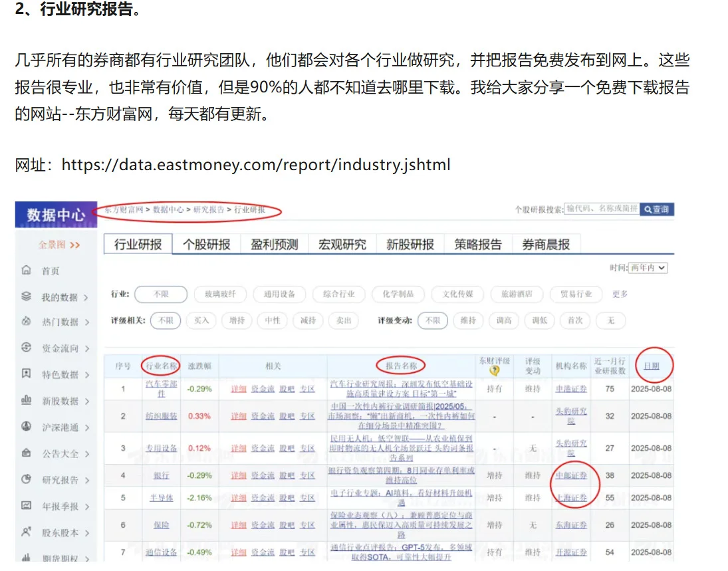Viewport: 728px width, 571px height.
Task: Expand the 研究报告 chevron arrow
Action: click(87, 481)
